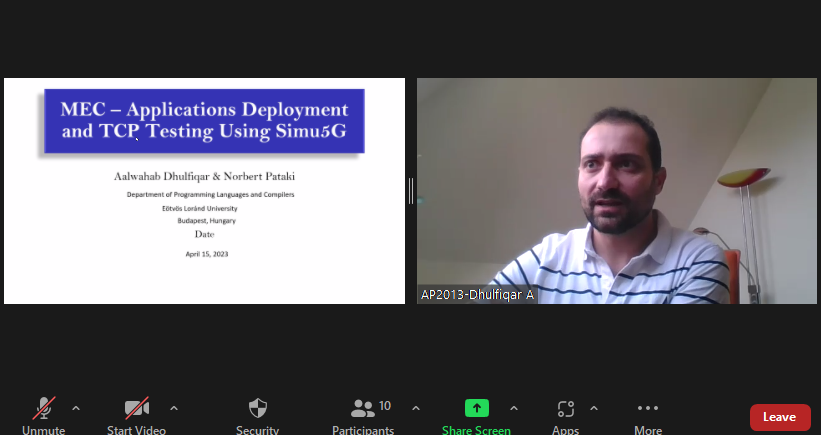Click the author line 'Aalwahab Dhulfiqar & Norbert Pataki'
Image resolution: width=821 pixels, height=435 pixels.
pyautogui.click(x=204, y=176)
